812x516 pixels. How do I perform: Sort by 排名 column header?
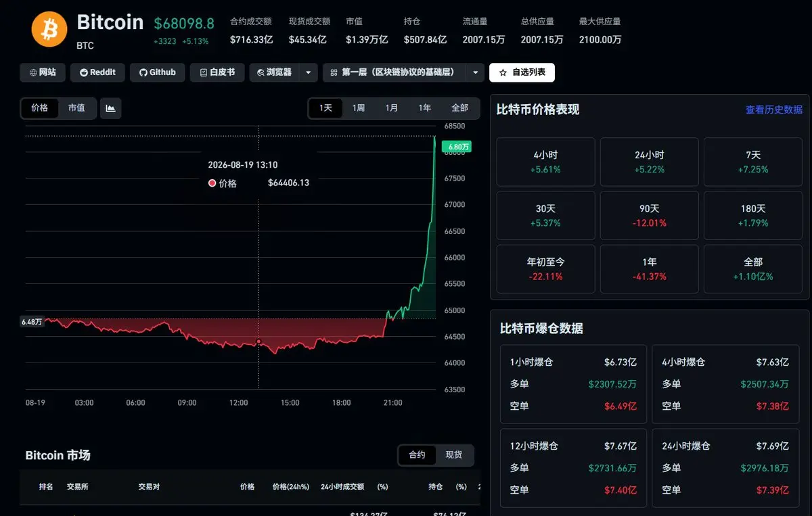tap(46, 487)
